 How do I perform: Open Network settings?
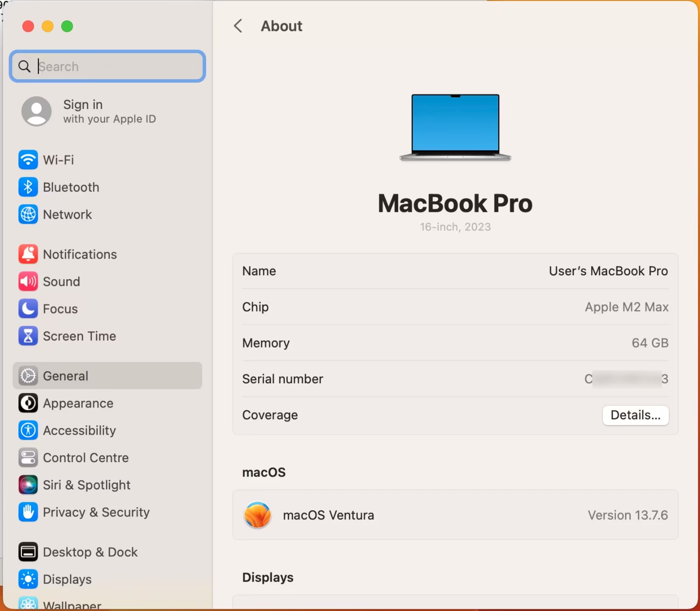click(28, 214)
